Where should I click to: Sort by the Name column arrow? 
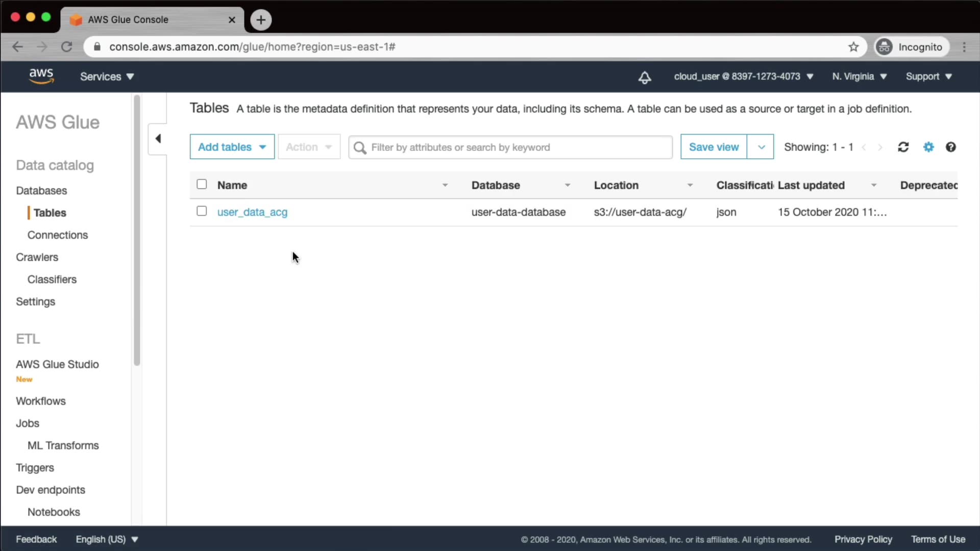(445, 185)
